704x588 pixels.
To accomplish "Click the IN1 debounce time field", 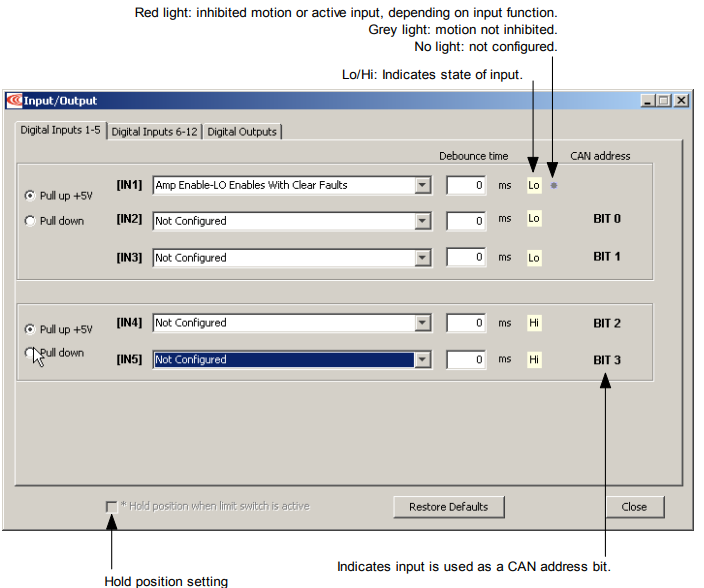I will pyautogui.click(x=466, y=185).
